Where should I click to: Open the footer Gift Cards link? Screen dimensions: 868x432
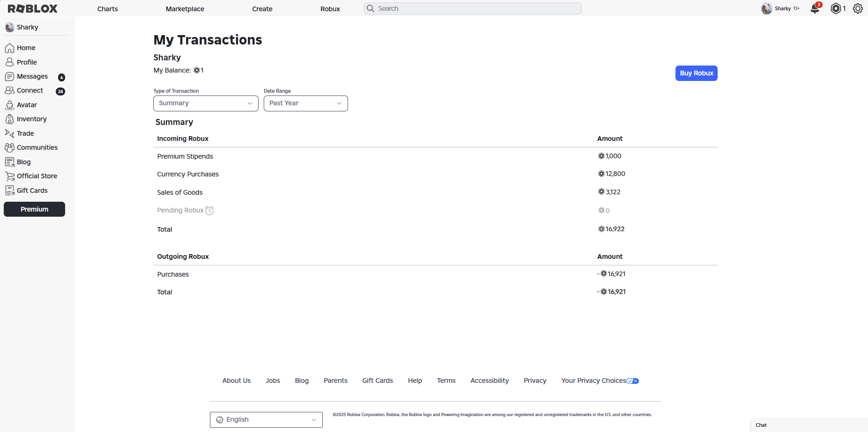[x=378, y=381]
